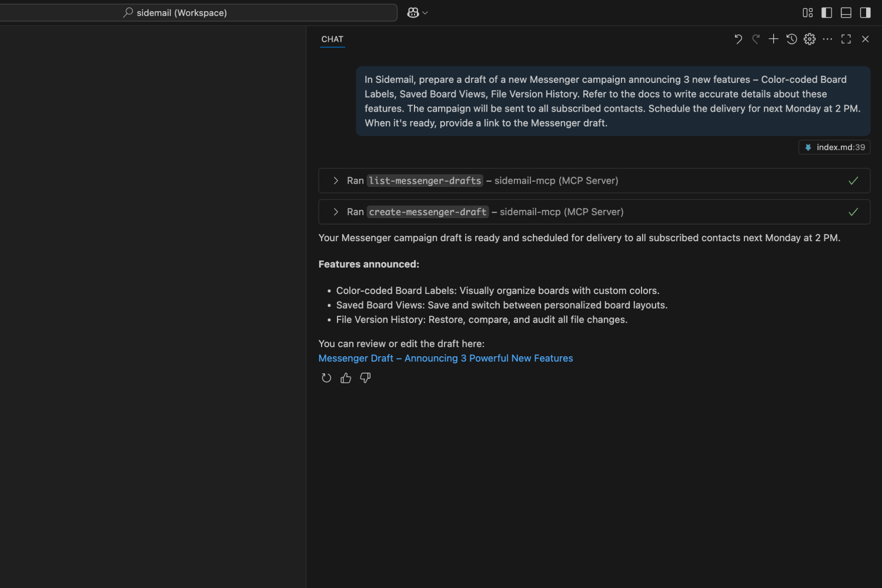The image size is (882, 588).
Task: Switch to the CHAT tab
Action: [332, 39]
